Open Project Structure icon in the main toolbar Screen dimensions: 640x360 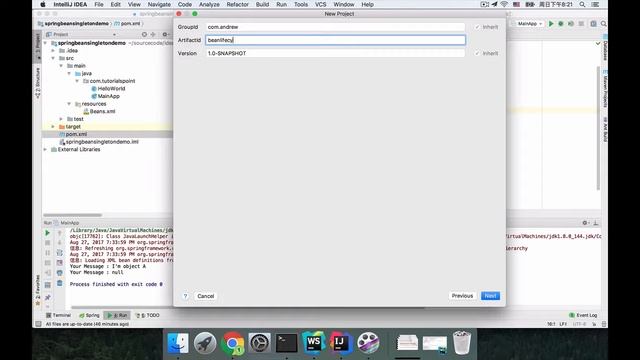coord(593,24)
